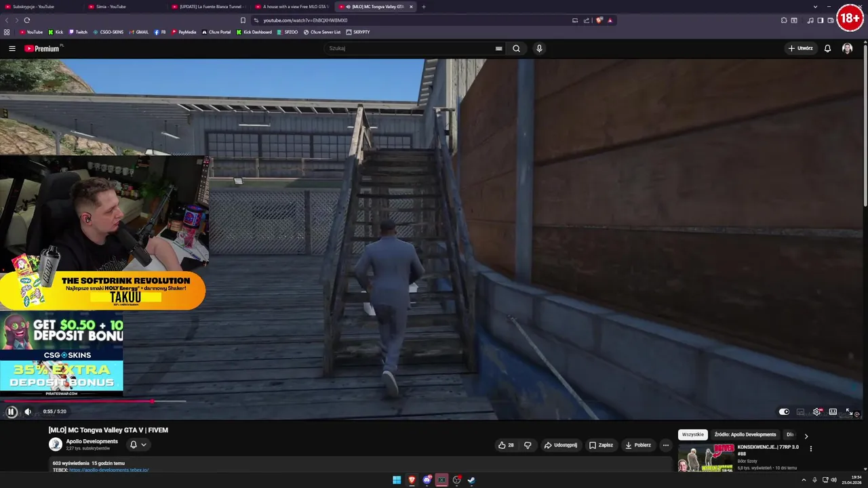Open on-screen keyboard icon in search box
This screenshot has width=868, height=488.
[x=499, y=48]
